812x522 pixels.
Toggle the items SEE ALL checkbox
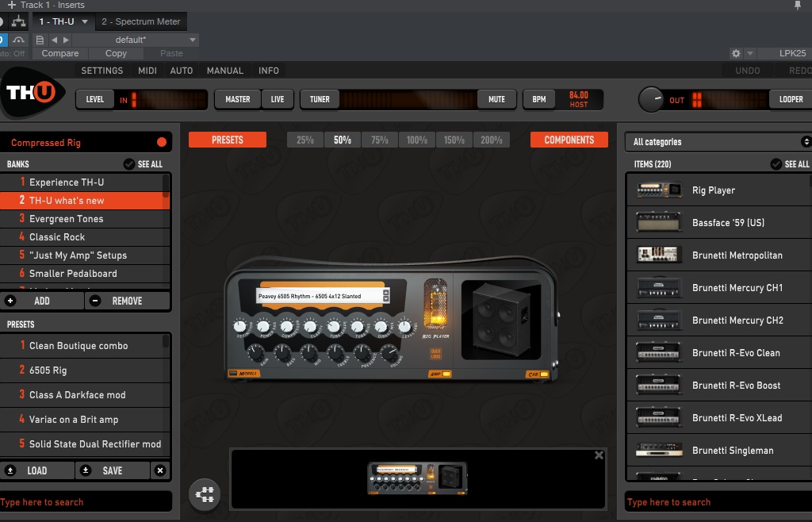(776, 164)
